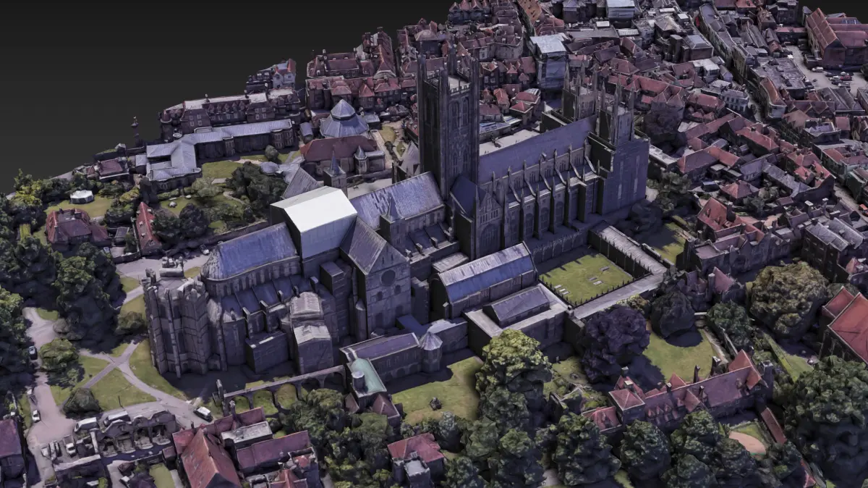The height and width of the screenshot is (488, 868).
Task: Pick the domed circular building behind the cathedral
Action: pos(344,119)
